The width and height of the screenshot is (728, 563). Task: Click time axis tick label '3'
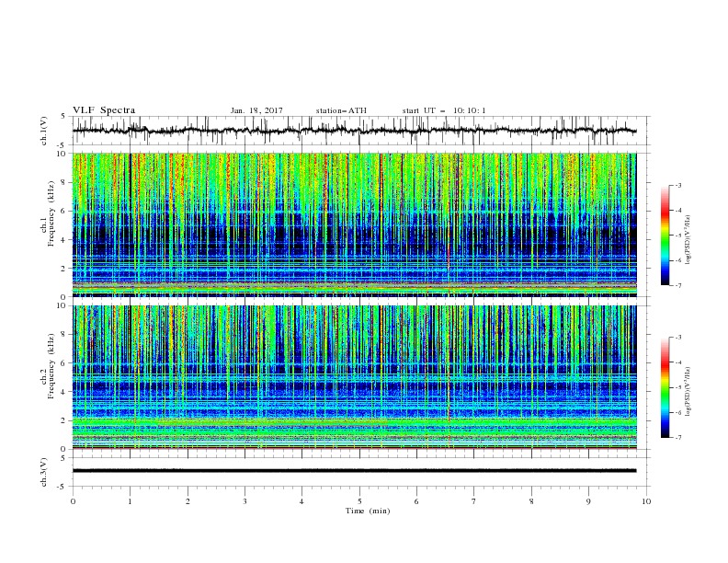pyautogui.click(x=245, y=501)
